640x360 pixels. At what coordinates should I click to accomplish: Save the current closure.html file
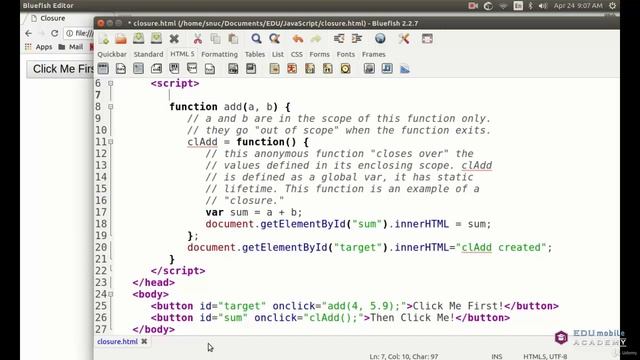(138, 39)
